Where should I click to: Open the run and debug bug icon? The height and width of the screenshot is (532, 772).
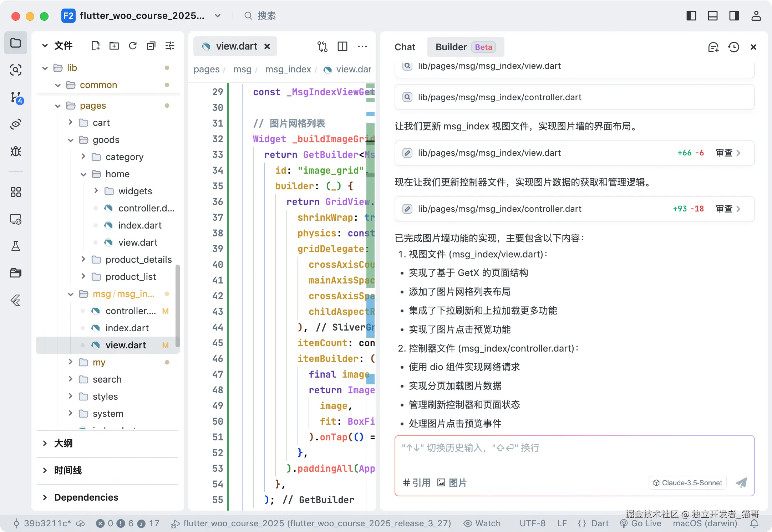click(x=16, y=151)
